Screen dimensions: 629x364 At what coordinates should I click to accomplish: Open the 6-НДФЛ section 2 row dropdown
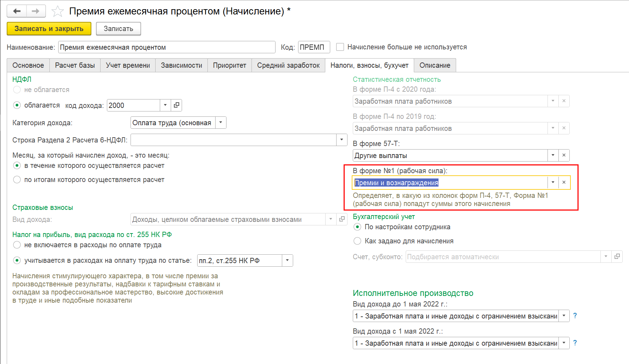tap(341, 140)
